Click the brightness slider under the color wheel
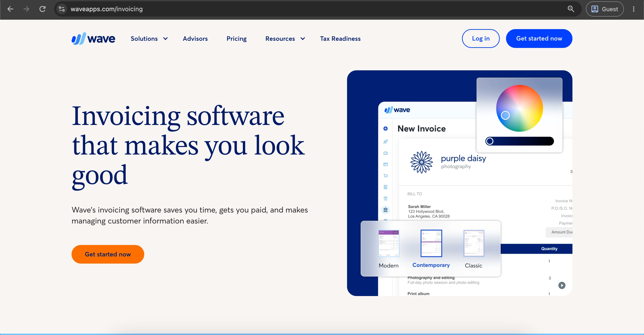644x335 pixels. click(x=519, y=141)
